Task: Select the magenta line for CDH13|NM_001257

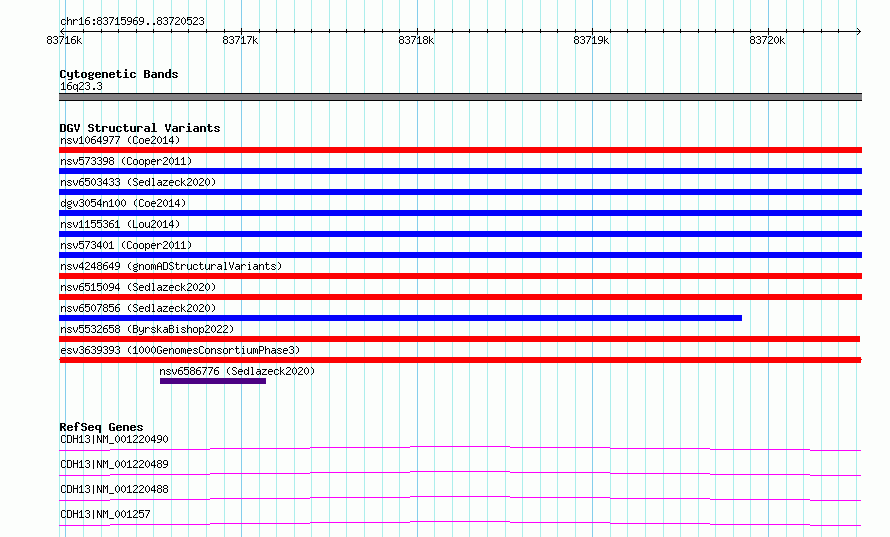Action: [x=460, y=523]
